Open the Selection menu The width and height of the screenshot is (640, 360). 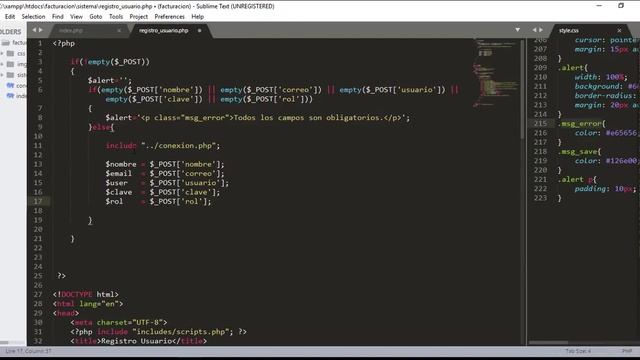click(x=33, y=17)
